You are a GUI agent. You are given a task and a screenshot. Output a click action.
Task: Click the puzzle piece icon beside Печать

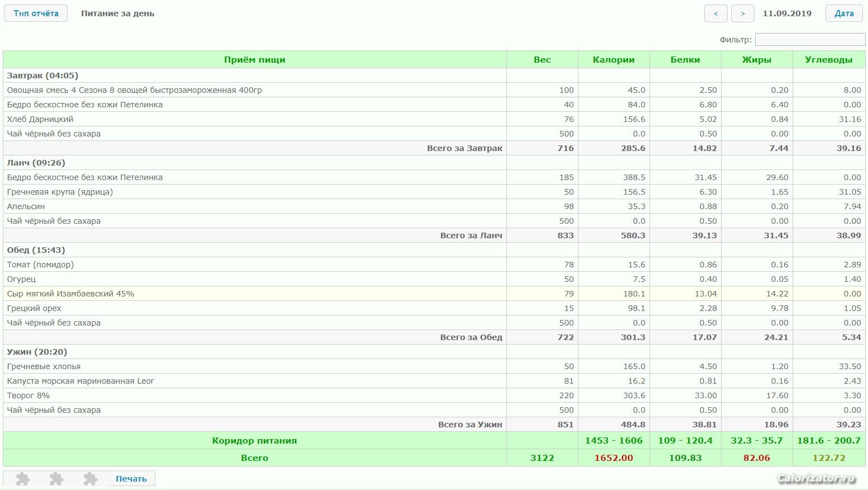click(x=91, y=479)
